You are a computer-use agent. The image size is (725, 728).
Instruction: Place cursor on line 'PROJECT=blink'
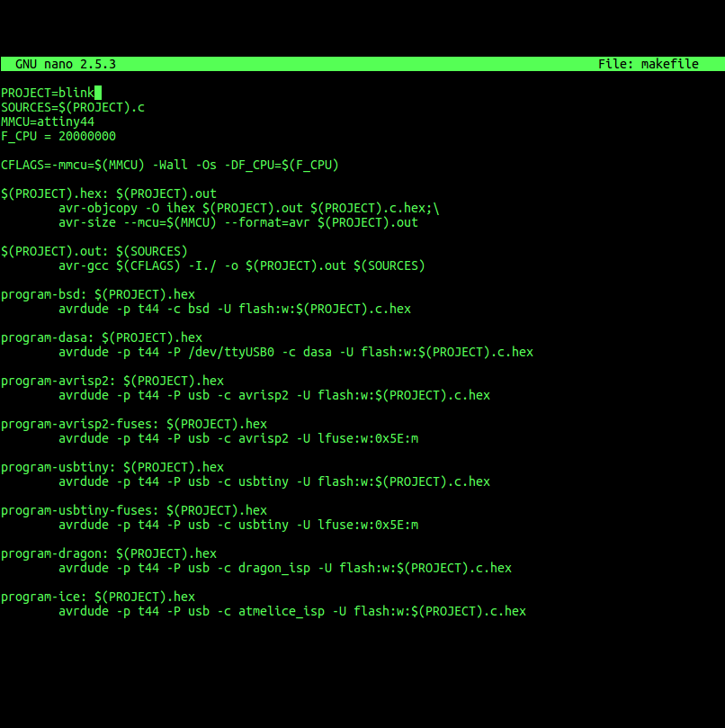coord(48,93)
